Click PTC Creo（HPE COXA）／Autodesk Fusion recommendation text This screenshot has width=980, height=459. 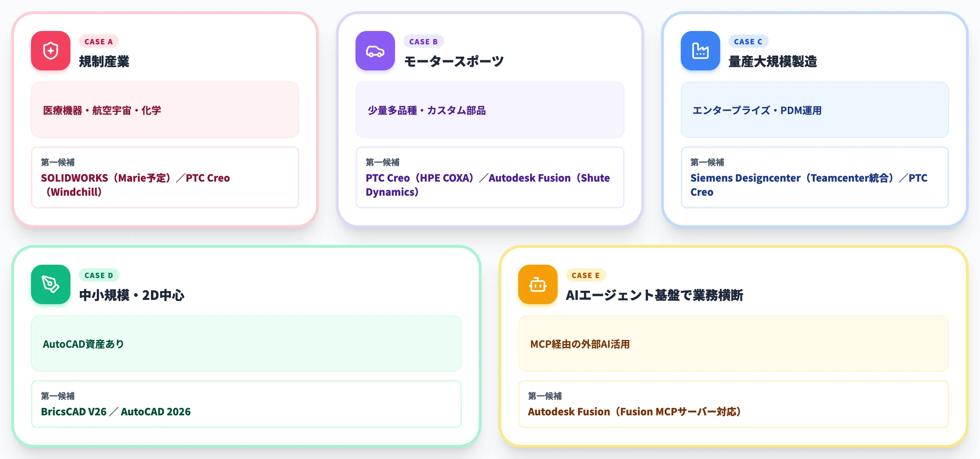tap(488, 185)
